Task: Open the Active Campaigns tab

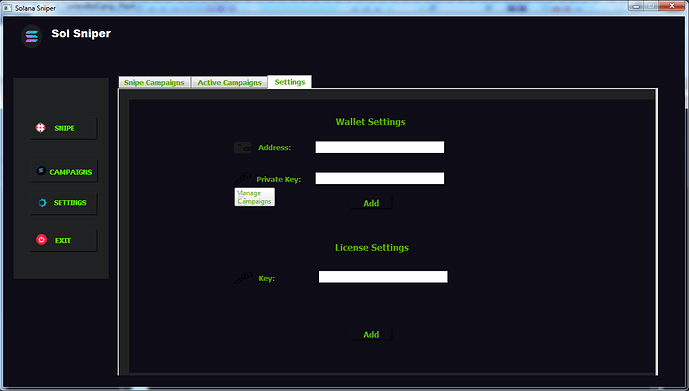Action: point(229,83)
